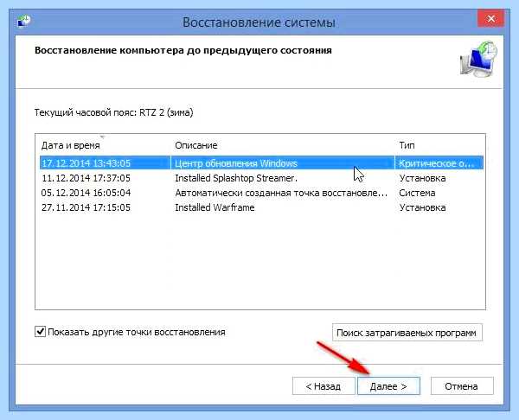The height and width of the screenshot is (420, 519).
Task: Close the System Restore window
Action: coord(490,19)
